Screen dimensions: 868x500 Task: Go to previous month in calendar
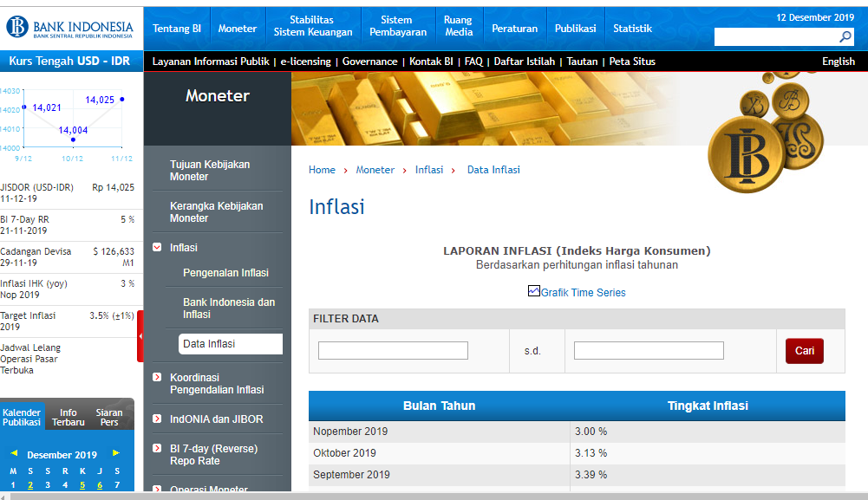(x=14, y=453)
